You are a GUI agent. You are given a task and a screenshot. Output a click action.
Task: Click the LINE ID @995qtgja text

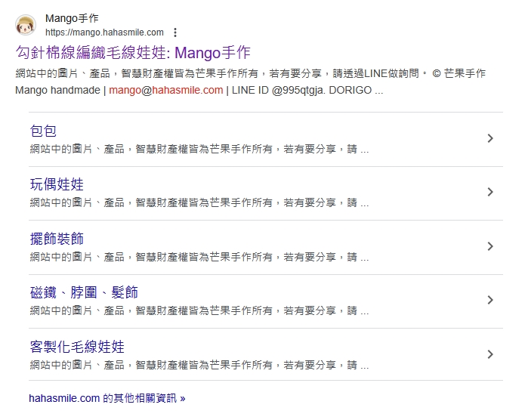pos(278,90)
